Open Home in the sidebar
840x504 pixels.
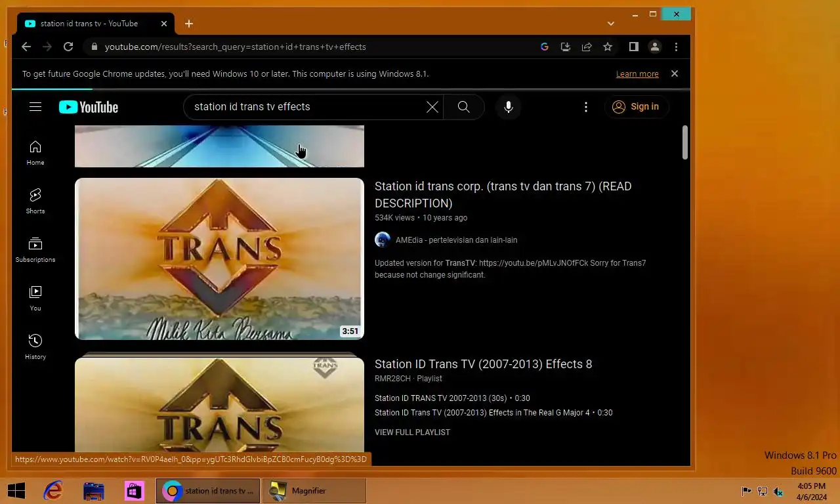pyautogui.click(x=35, y=153)
